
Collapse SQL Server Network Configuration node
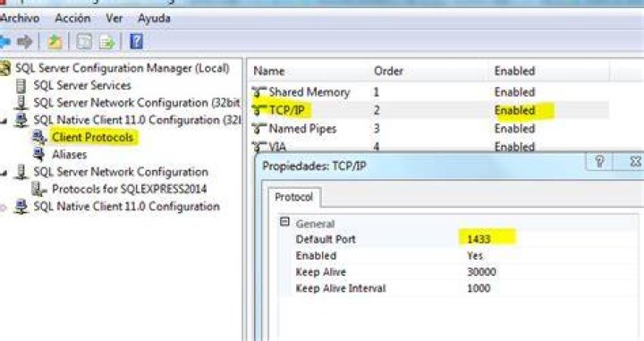click(4, 173)
